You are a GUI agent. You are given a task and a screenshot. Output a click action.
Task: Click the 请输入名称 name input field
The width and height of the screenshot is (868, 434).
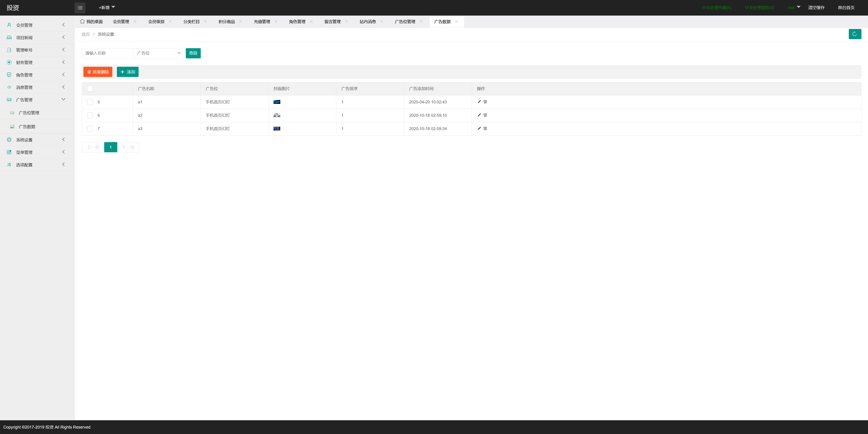pyautogui.click(x=107, y=53)
